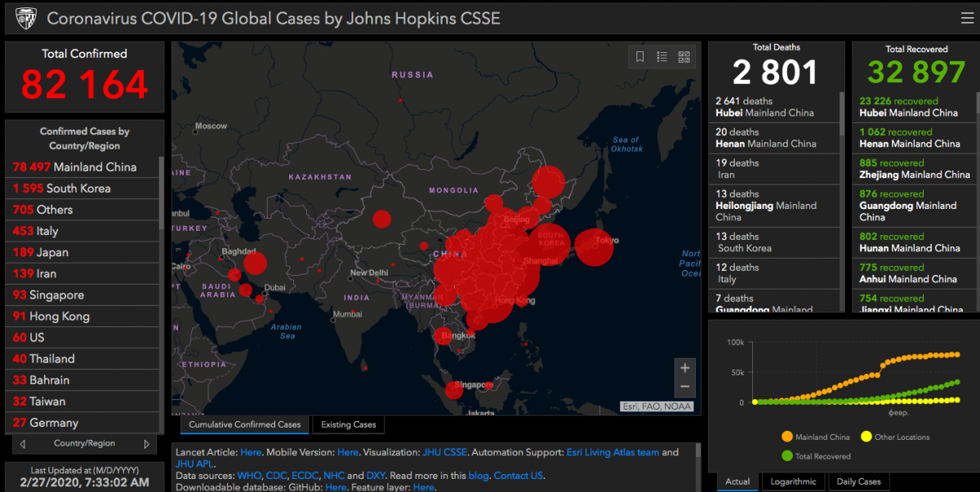Select '33 Bahrain' in country list

pyautogui.click(x=82, y=379)
